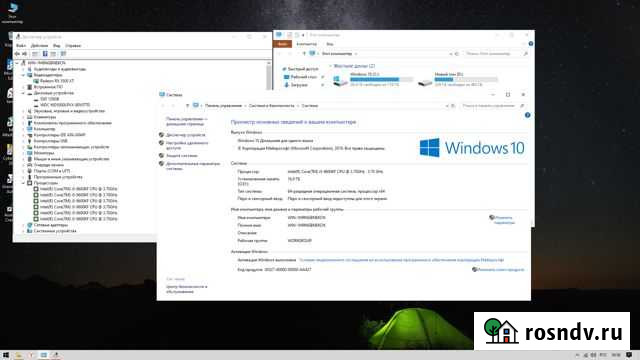Open Device Manager link in System sidebar
Image resolution: width=640 pixels, height=360 pixels.
point(185,135)
